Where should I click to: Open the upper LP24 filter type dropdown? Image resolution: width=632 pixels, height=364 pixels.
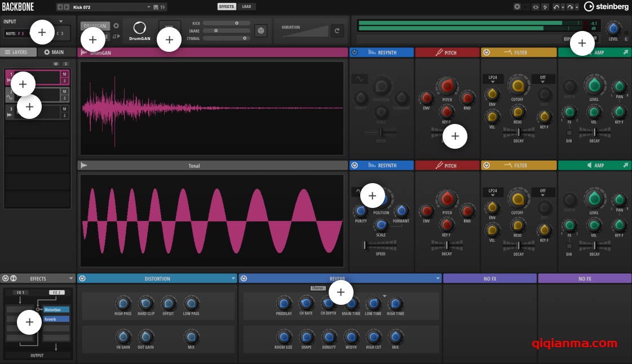point(493,79)
